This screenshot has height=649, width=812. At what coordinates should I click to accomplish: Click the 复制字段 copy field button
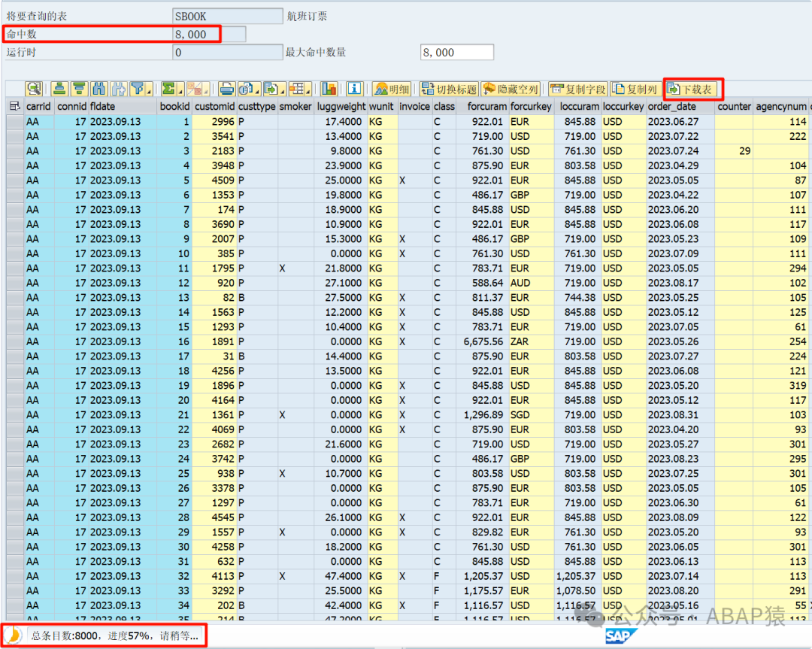pyautogui.click(x=578, y=89)
